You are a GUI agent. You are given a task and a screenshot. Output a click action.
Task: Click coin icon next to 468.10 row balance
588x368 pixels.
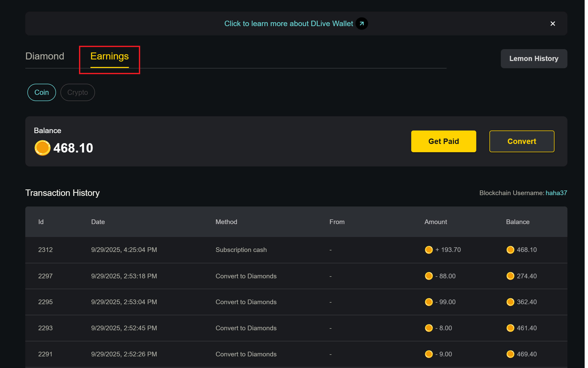[x=510, y=250]
